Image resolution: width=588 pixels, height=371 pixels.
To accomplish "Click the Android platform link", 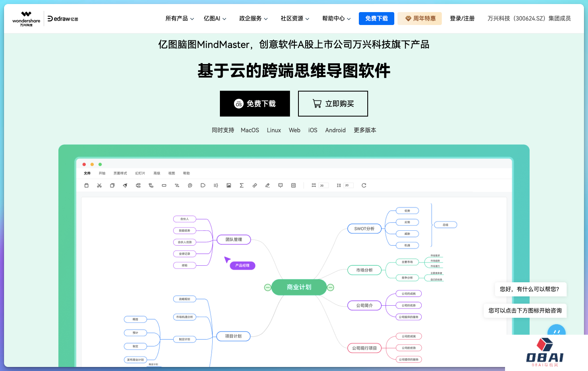I will click(335, 130).
